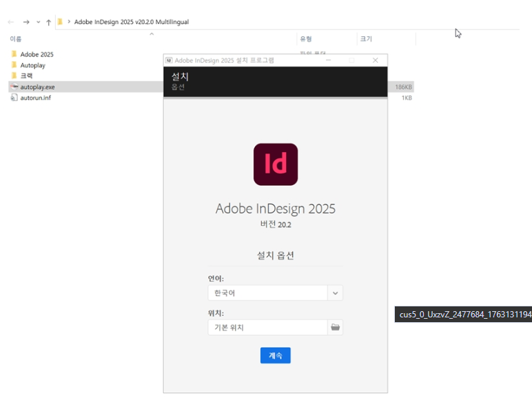Select the autorun.inf file icon

tap(14, 98)
